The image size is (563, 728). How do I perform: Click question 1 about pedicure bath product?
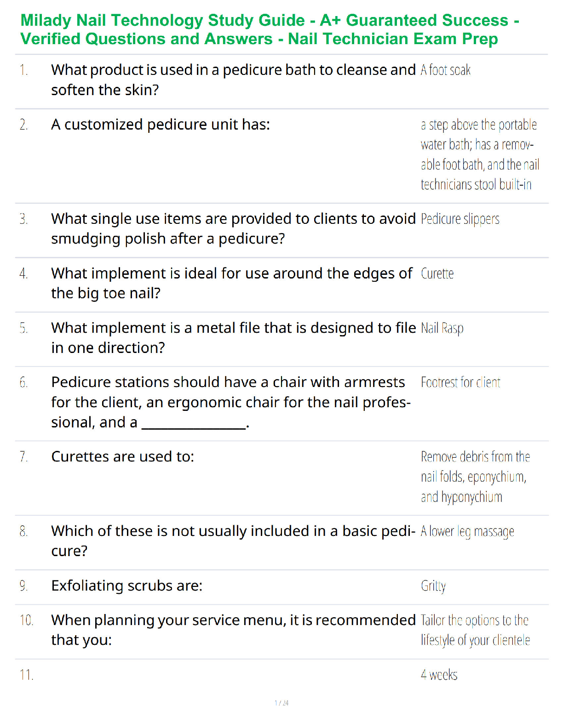click(x=233, y=80)
